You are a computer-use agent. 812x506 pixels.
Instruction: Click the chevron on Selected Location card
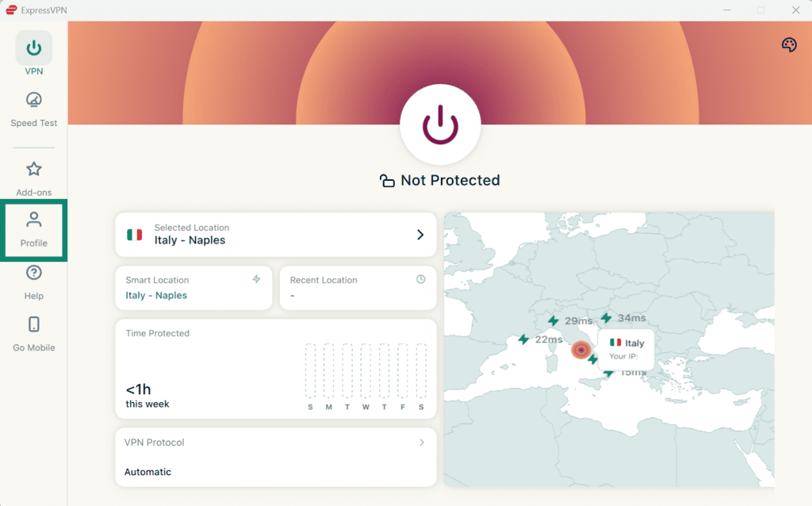click(420, 235)
